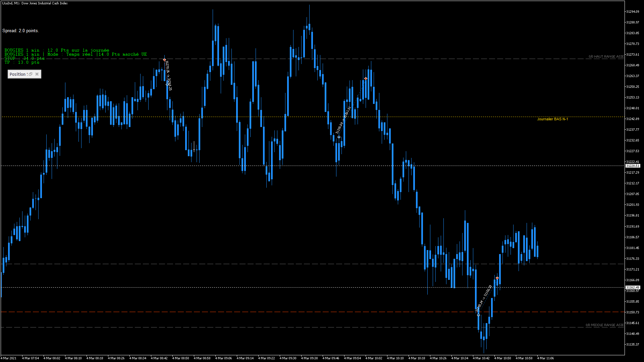Click red sell arrow near 09:58

point(366,79)
